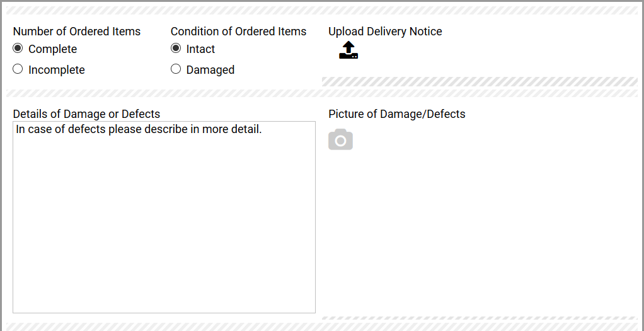Image resolution: width=644 pixels, height=331 pixels.
Task: Click the 'Picture of Damage/Defects' label
Action: tap(397, 114)
